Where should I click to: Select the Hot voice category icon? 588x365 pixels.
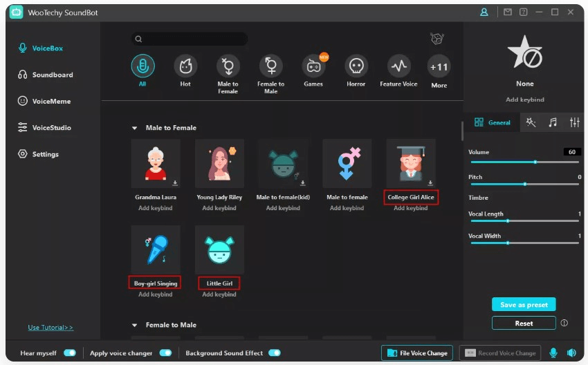coord(185,66)
